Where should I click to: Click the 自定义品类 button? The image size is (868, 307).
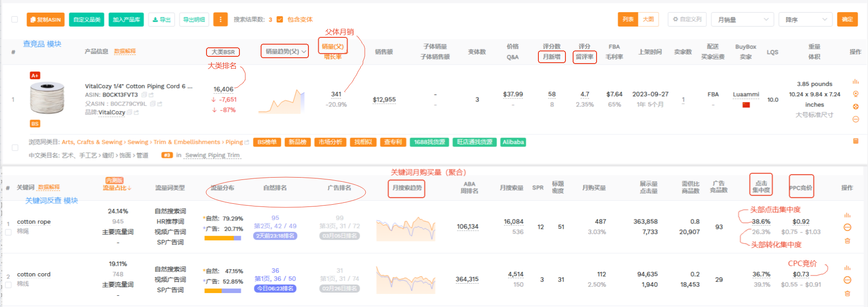point(87,19)
